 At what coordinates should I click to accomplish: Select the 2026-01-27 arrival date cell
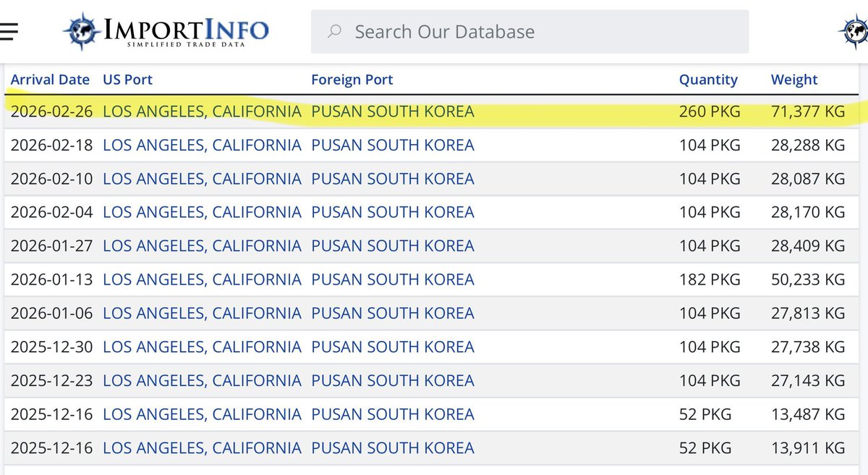pos(51,245)
